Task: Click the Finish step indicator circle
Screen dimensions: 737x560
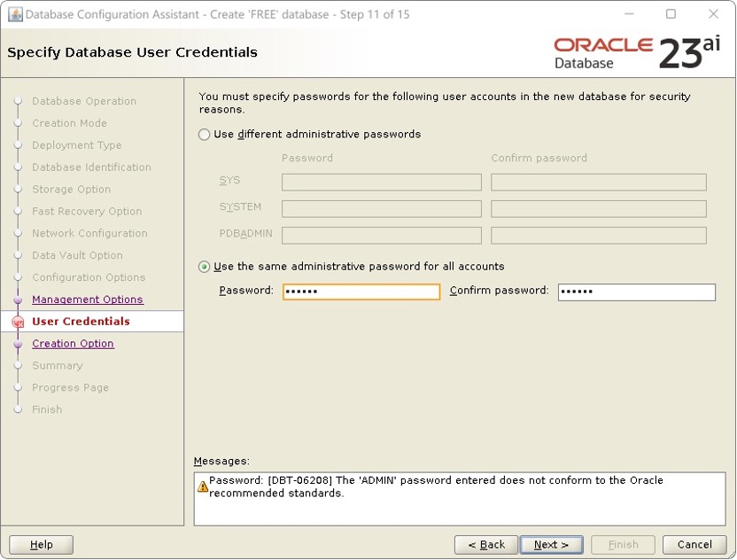Action: point(18,409)
